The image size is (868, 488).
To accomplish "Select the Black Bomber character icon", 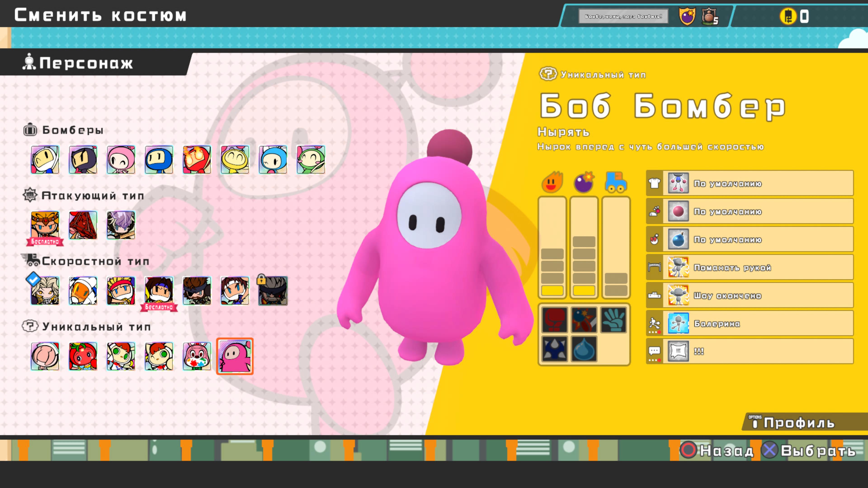I will point(83,159).
